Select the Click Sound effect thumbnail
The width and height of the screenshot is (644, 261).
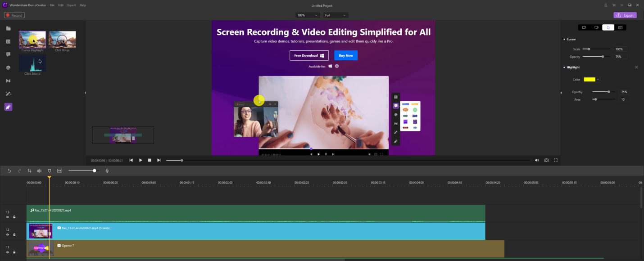coord(32,63)
